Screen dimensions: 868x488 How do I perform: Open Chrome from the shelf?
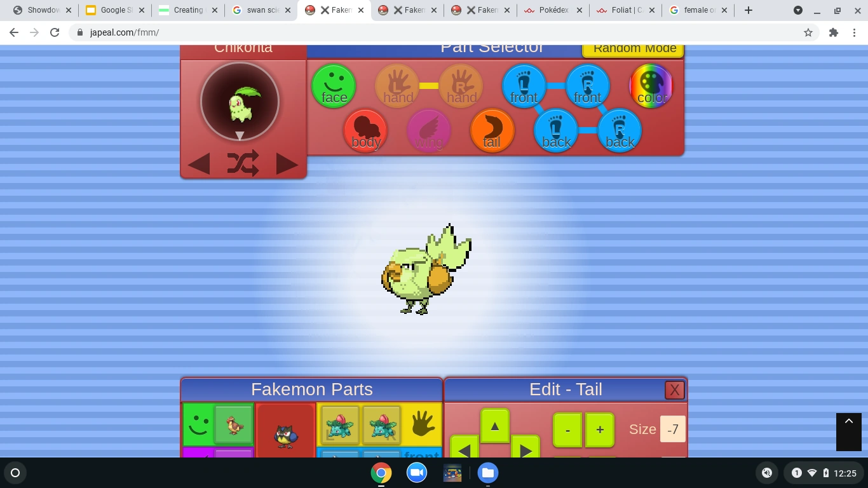381,473
